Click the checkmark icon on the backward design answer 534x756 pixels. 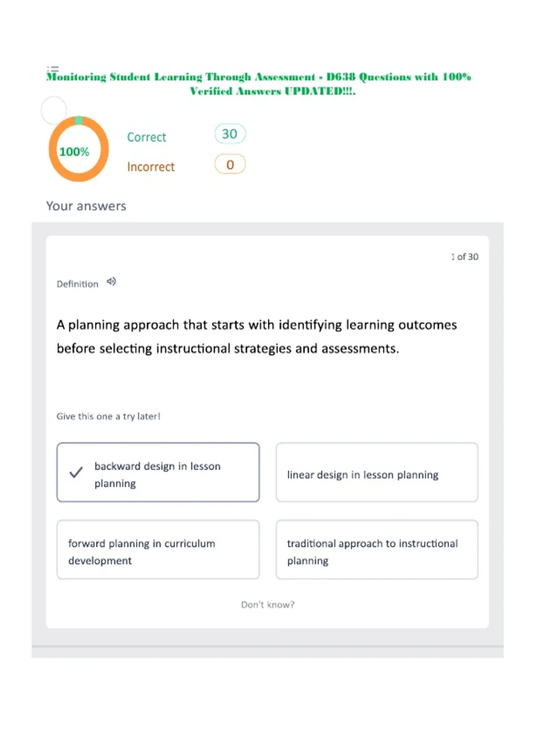pos(76,472)
